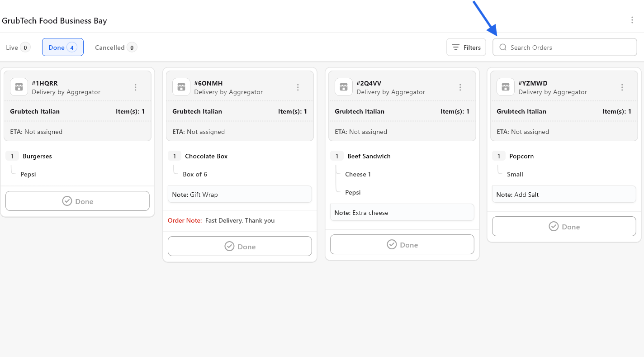Click the store icon on order #2Q4VV
The height and width of the screenshot is (357, 644).
point(344,87)
